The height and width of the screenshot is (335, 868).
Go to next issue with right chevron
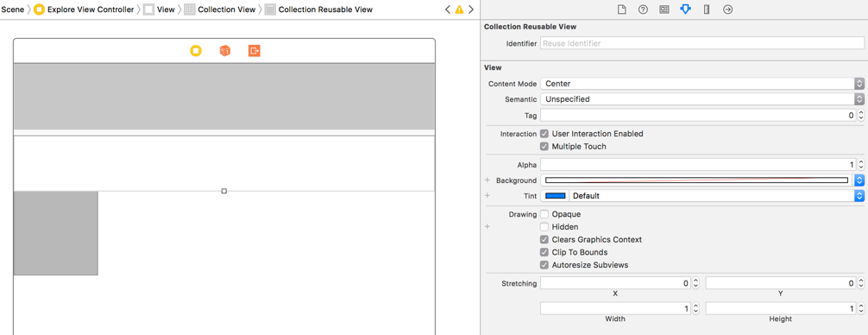[471, 9]
